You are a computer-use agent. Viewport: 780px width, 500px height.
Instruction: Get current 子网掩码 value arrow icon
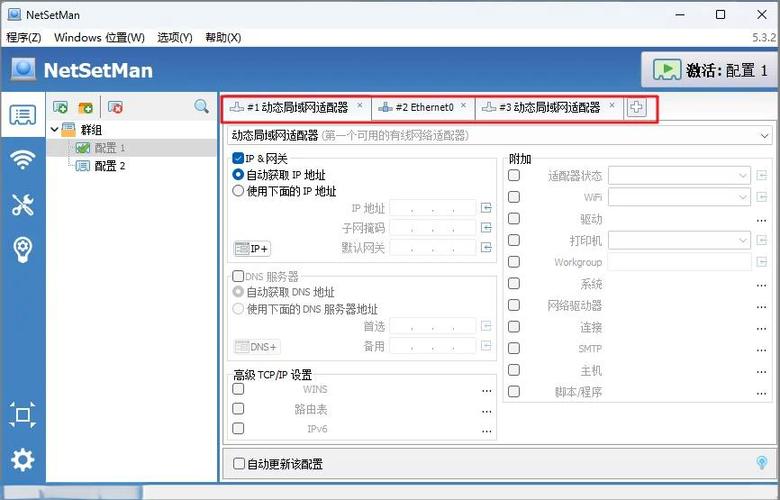pyautogui.click(x=486, y=228)
